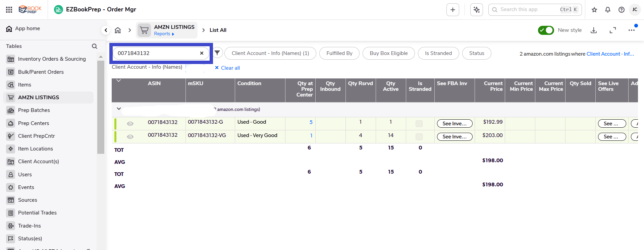Click the breadcrumb arrow after home
The image size is (644, 250).
click(x=129, y=30)
